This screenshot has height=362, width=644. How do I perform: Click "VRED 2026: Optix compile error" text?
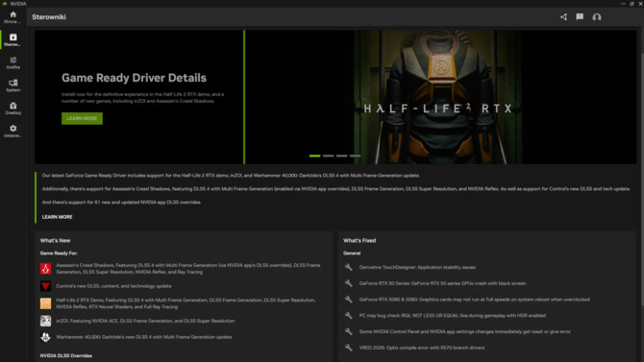pyautogui.click(x=422, y=348)
